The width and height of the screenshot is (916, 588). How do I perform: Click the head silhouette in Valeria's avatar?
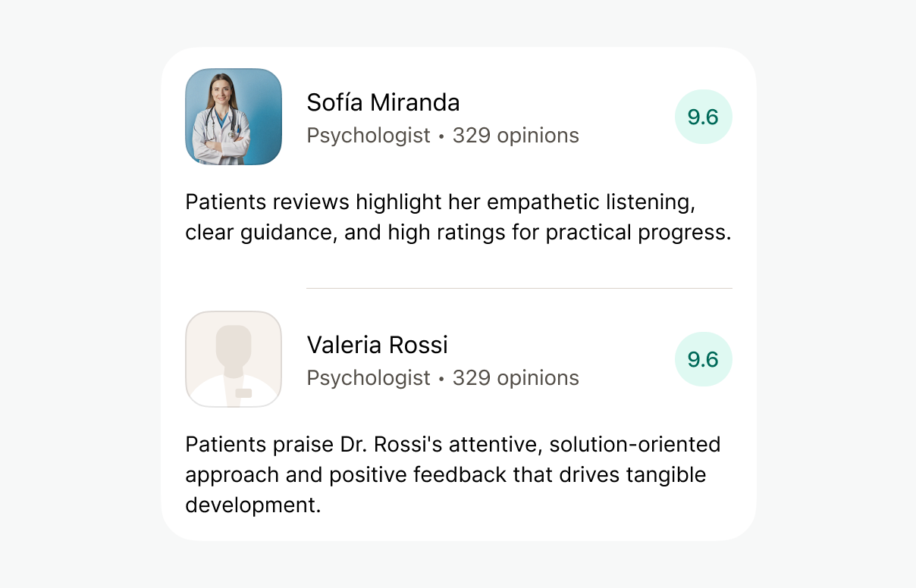click(x=233, y=345)
